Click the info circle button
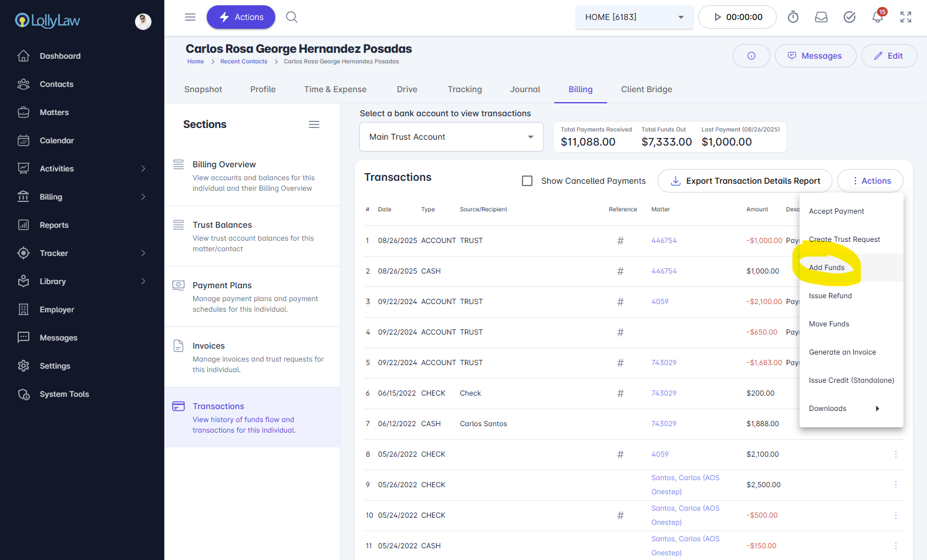927x560 pixels. click(x=751, y=56)
